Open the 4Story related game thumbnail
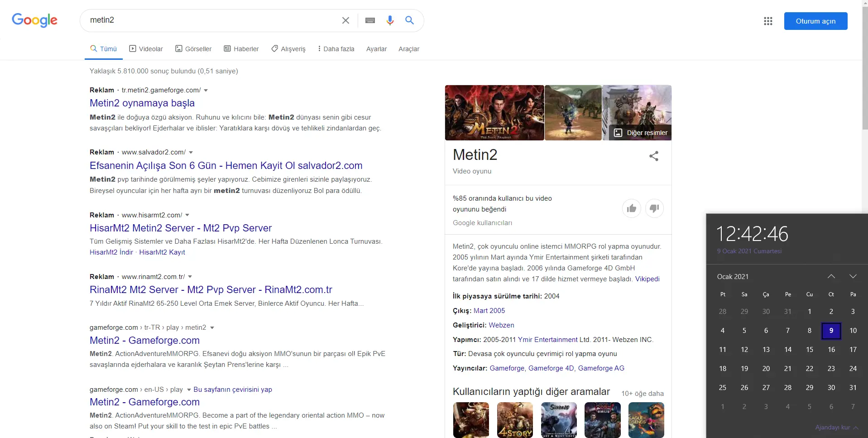The image size is (868, 438). (515, 420)
